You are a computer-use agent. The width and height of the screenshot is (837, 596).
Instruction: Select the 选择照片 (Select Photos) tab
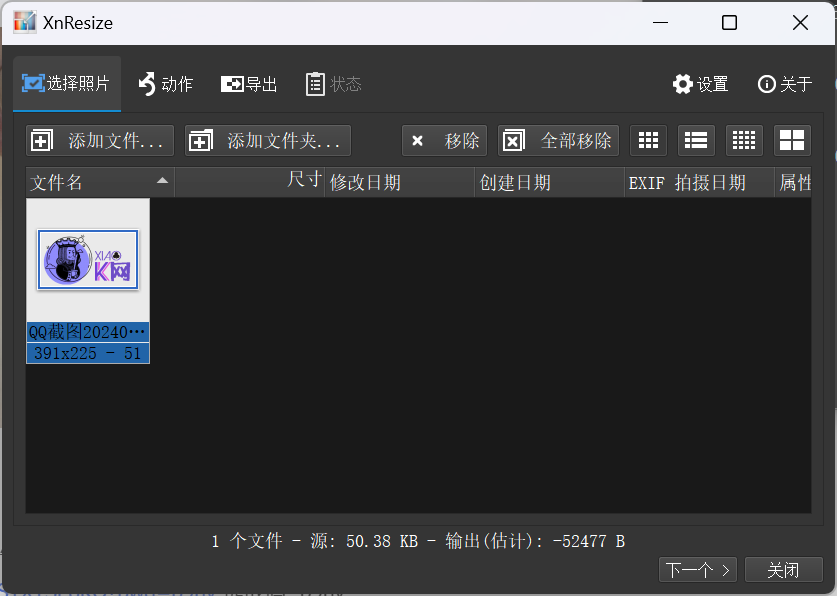click(x=66, y=84)
